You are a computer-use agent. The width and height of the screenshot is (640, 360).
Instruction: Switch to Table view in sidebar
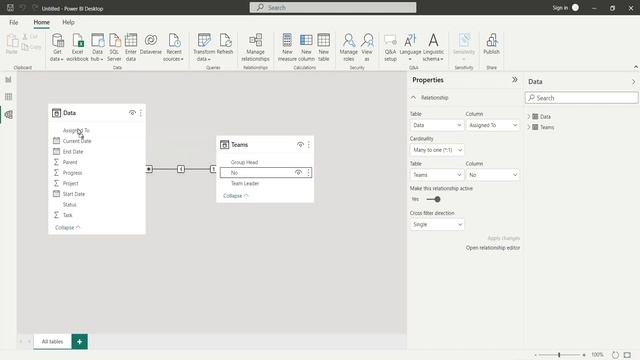[8, 97]
